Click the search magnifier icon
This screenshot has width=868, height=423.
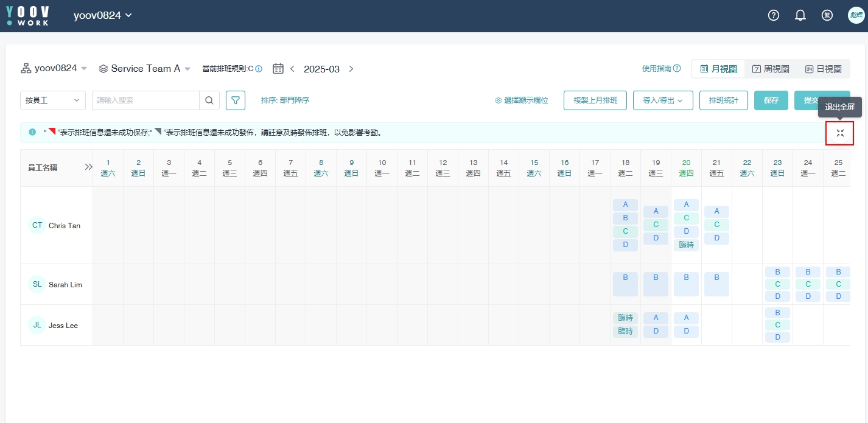209,100
